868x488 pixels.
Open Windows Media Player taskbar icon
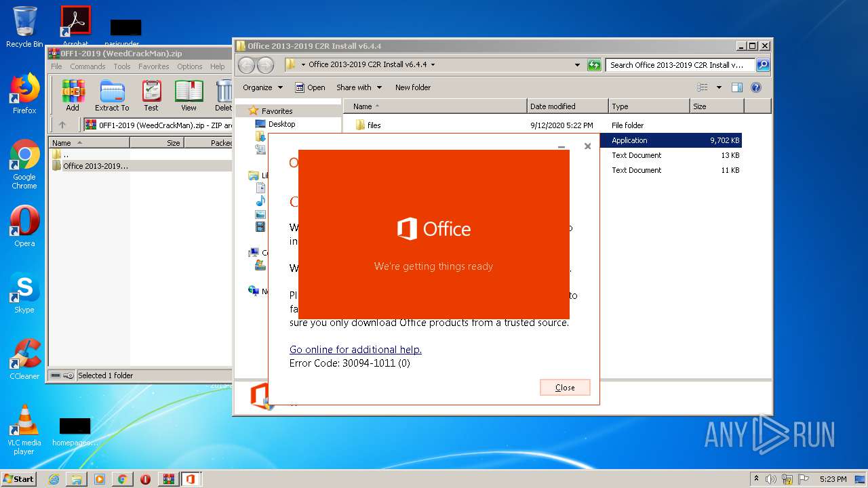pyautogui.click(x=100, y=479)
